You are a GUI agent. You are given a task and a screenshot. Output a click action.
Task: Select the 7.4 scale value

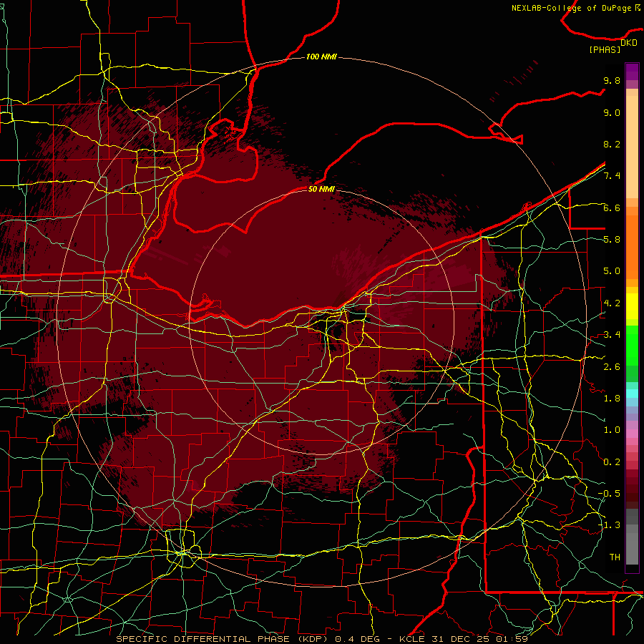click(612, 176)
